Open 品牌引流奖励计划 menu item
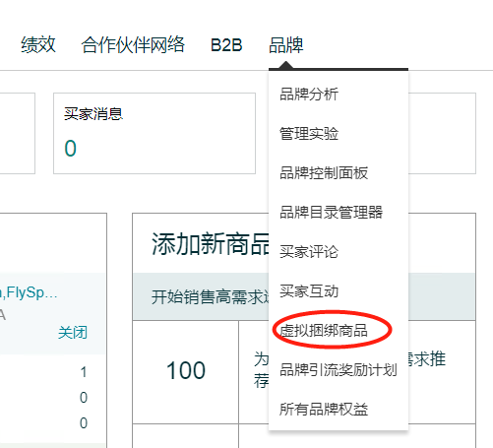 [x=339, y=370]
